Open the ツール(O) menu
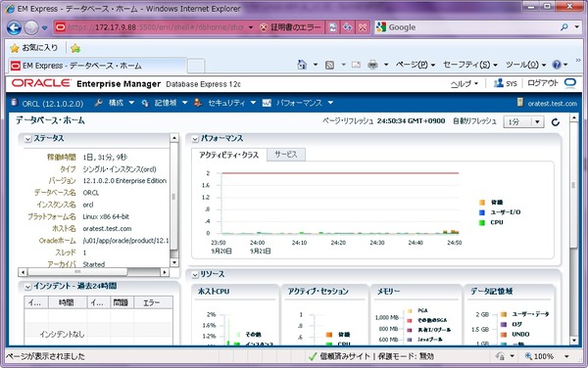The height and width of the screenshot is (368, 588). pyautogui.click(x=525, y=65)
